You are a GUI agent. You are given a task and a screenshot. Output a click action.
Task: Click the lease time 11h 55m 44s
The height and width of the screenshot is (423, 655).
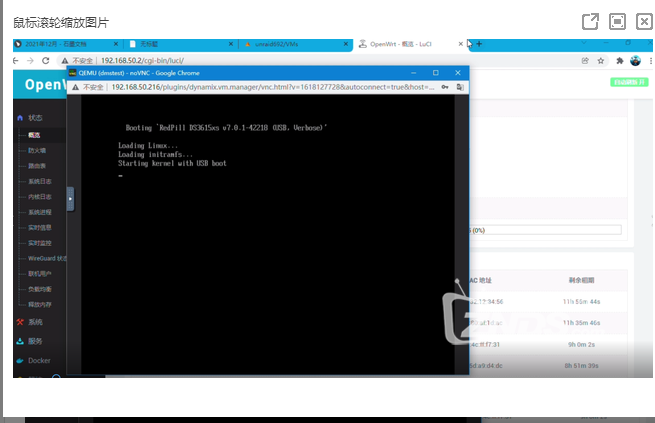point(581,302)
